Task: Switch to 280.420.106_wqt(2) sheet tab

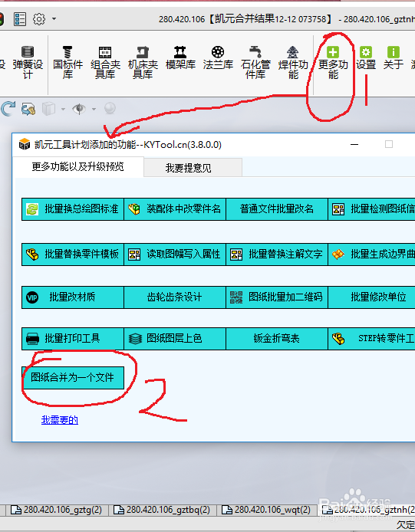Action: click(x=267, y=510)
